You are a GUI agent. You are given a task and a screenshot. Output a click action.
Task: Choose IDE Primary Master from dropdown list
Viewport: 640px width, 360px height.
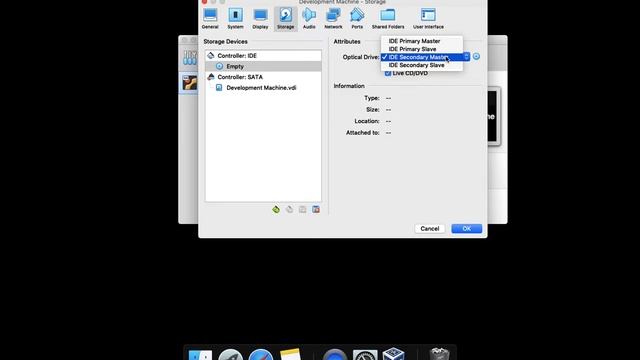click(x=422, y=41)
